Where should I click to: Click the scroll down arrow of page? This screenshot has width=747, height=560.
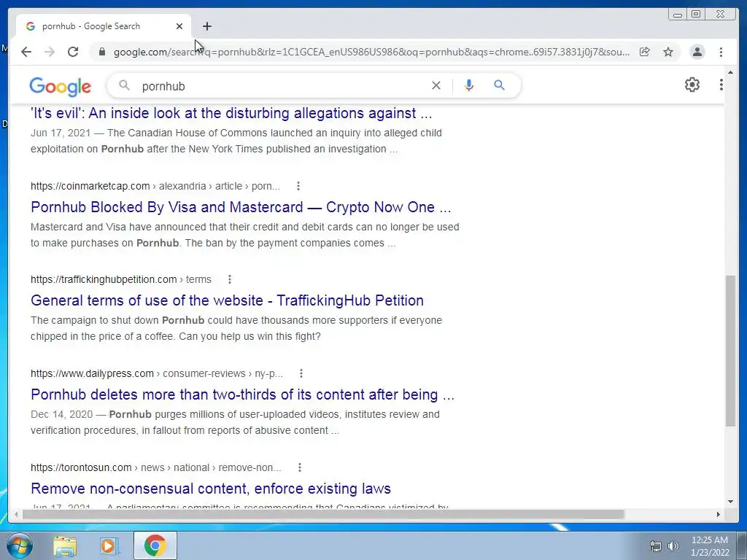(730, 502)
